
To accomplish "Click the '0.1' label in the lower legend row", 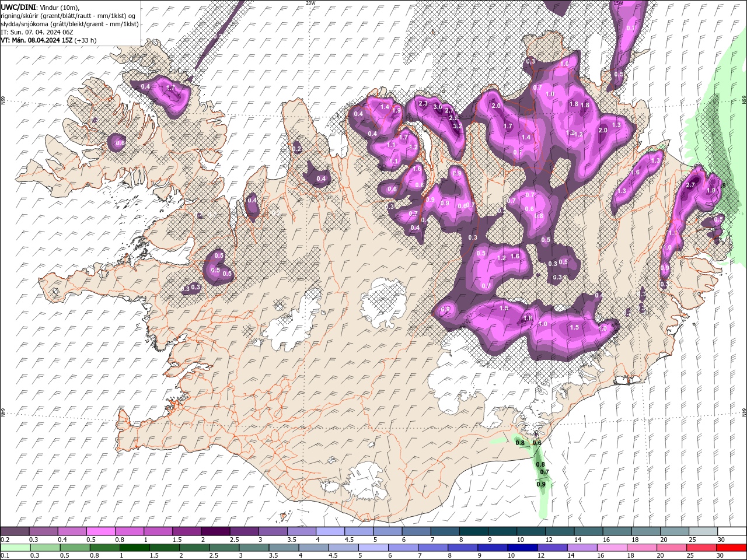I will [x=5, y=555].
